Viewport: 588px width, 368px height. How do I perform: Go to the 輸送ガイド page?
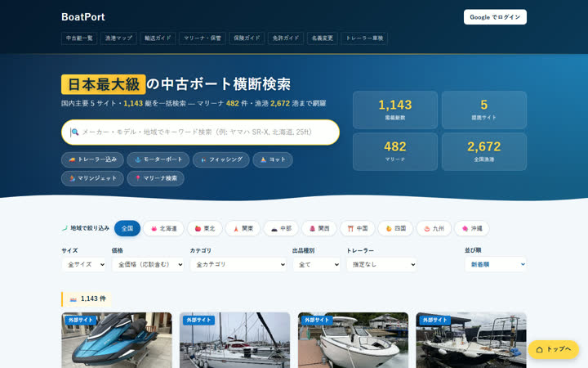[158, 38]
